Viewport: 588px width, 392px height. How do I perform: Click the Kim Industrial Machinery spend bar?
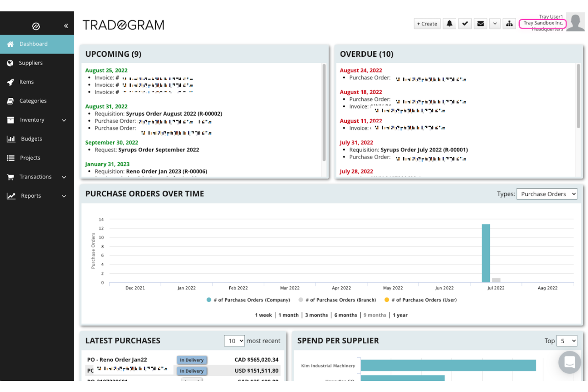[x=448, y=365]
